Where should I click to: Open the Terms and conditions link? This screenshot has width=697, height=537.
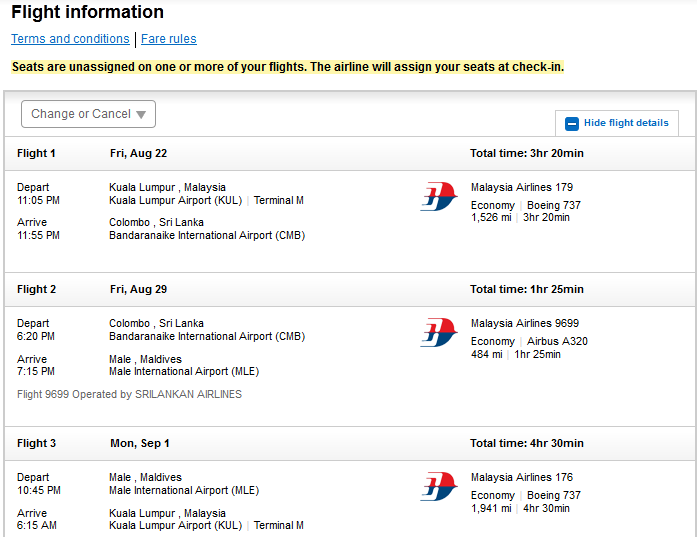tap(70, 39)
